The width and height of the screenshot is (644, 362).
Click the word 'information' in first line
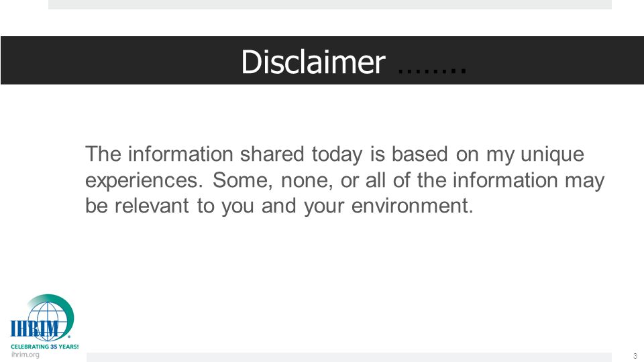coord(180,154)
